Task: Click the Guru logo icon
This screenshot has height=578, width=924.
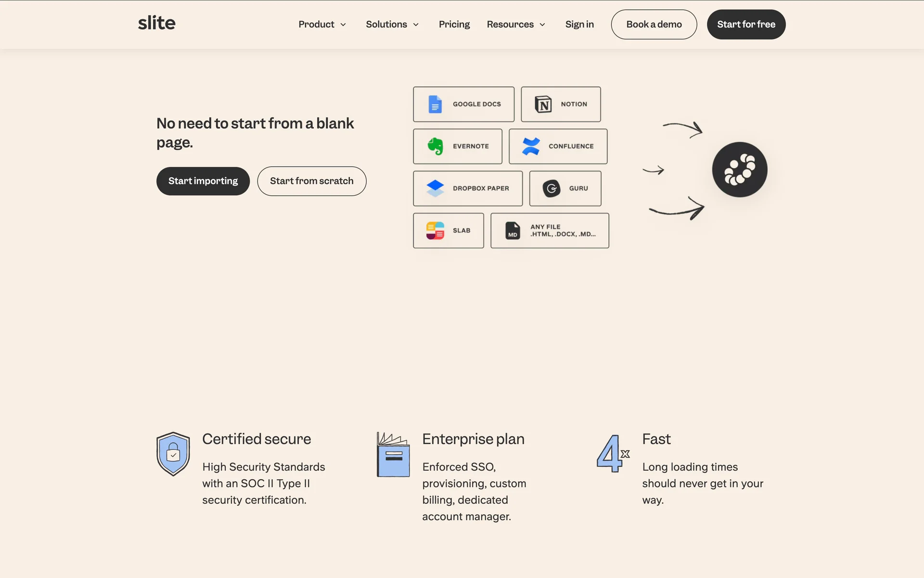Action: [x=551, y=188]
